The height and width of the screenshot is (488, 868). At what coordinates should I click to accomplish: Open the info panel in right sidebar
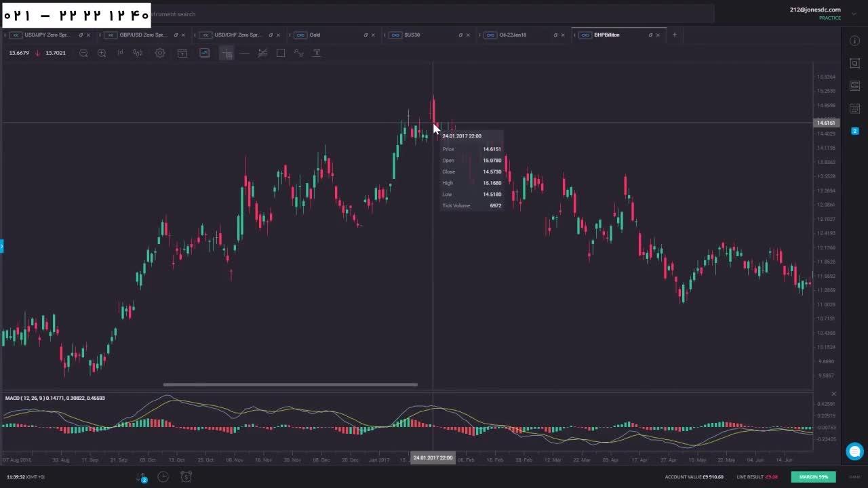coord(854,41)
